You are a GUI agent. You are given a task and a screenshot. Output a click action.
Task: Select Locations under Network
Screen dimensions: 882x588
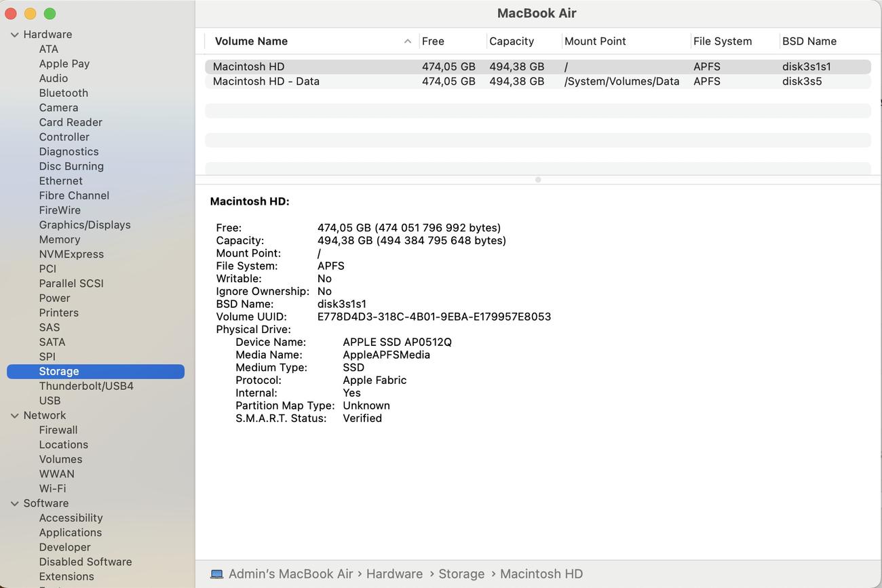[x=64, y=445]
